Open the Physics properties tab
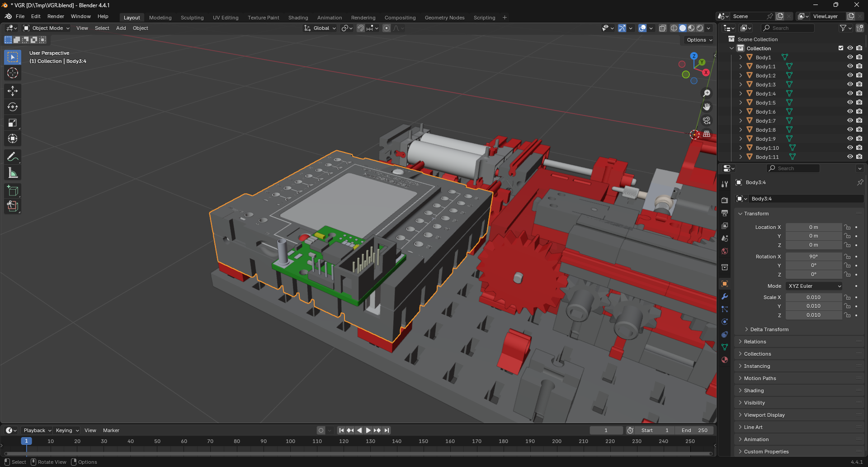Viewport: 868px width, 467px height. click(x=725, y=321)
